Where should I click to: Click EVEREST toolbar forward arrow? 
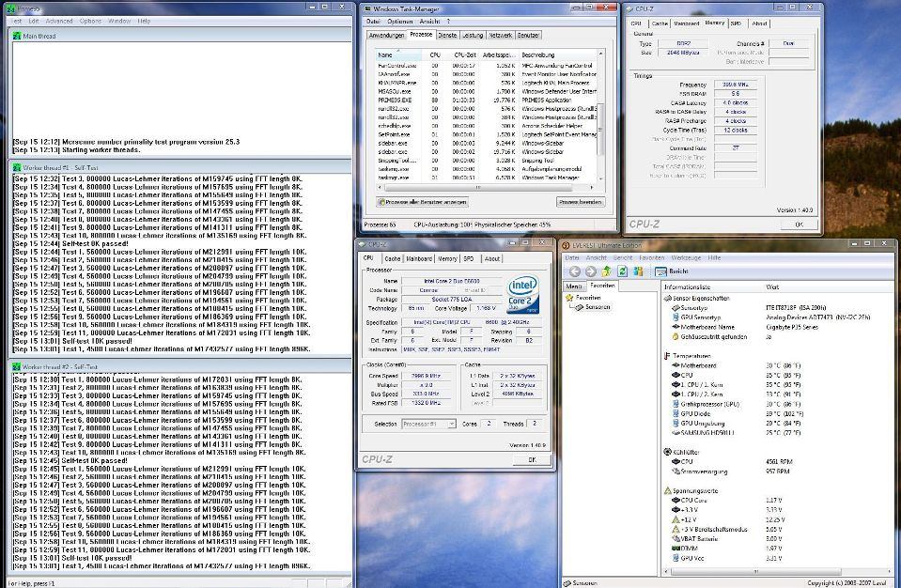click(590, 271)
